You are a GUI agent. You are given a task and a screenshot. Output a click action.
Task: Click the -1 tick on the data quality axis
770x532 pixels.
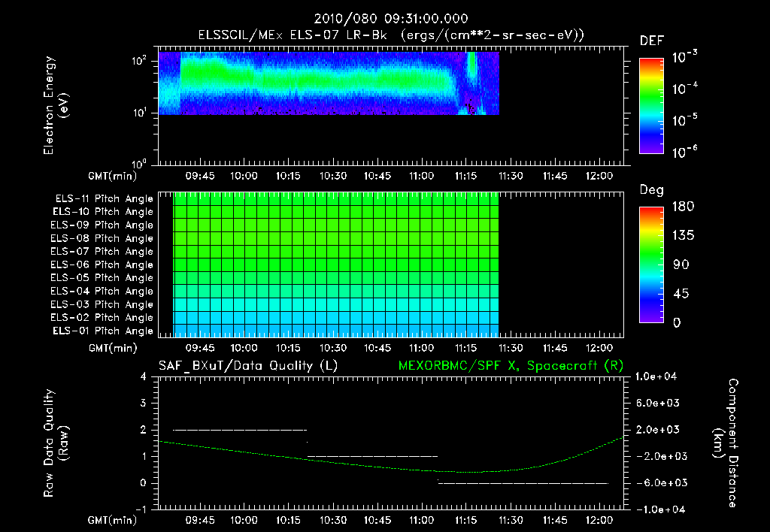(141, 509)
